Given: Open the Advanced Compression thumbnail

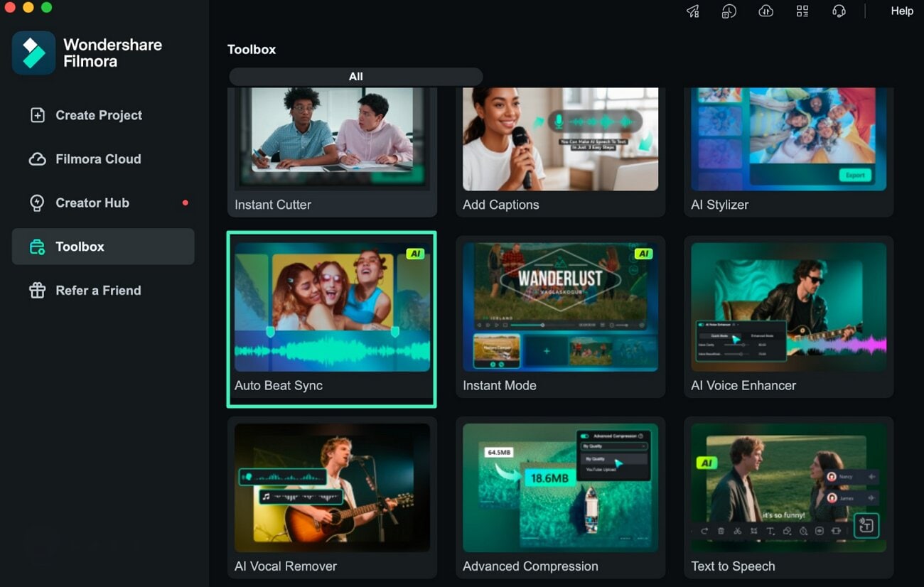Looking at the screenshot, I should (x=560, y=488).
